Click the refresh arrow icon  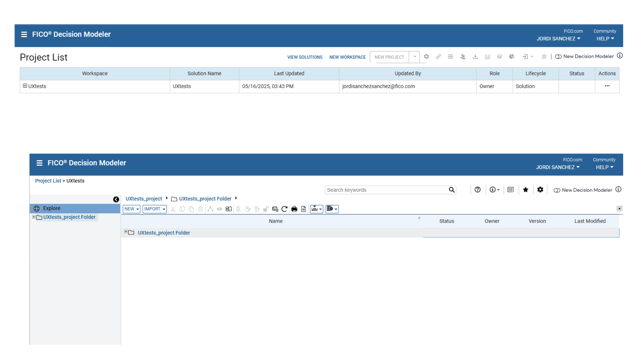pos(285,209)
